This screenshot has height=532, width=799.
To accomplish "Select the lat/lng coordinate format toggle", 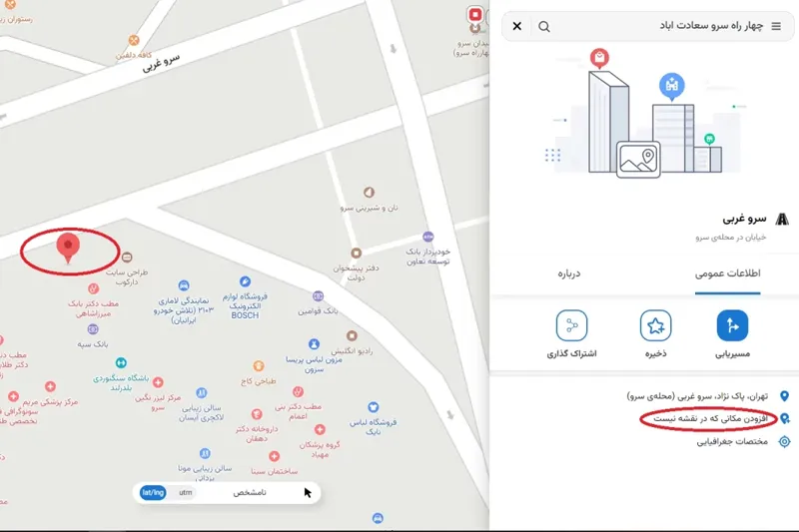I will [153, 492].
